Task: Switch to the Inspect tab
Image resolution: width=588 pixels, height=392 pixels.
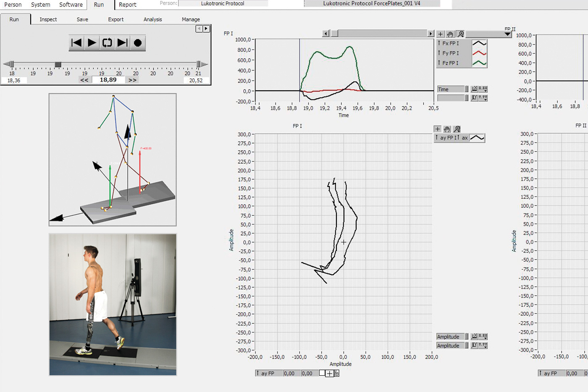Action: click(x=48, y=19)
